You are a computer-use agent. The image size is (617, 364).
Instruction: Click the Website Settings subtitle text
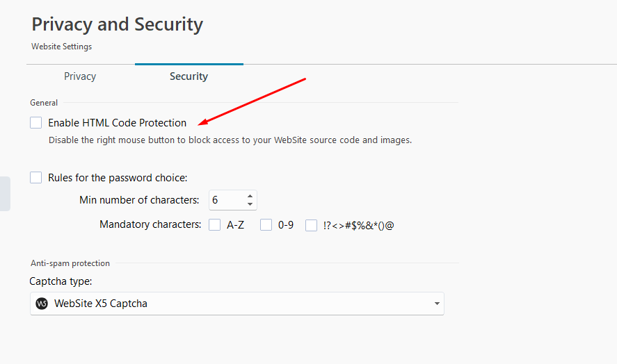62,47
